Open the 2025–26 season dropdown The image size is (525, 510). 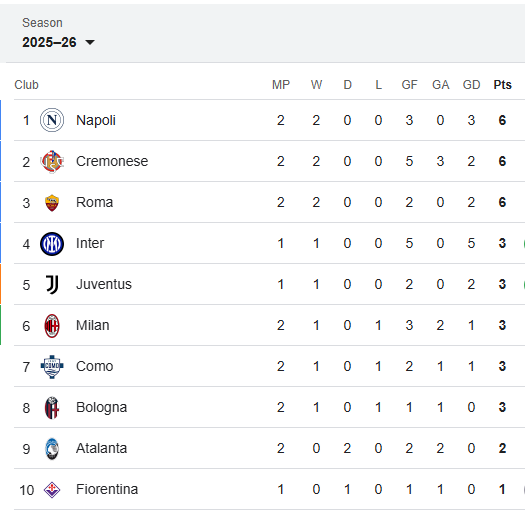click(58, 42)
